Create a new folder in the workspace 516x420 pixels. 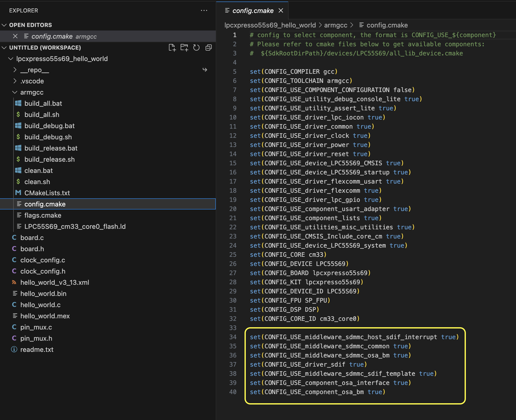pyautogui.click(x=184, y=48)
